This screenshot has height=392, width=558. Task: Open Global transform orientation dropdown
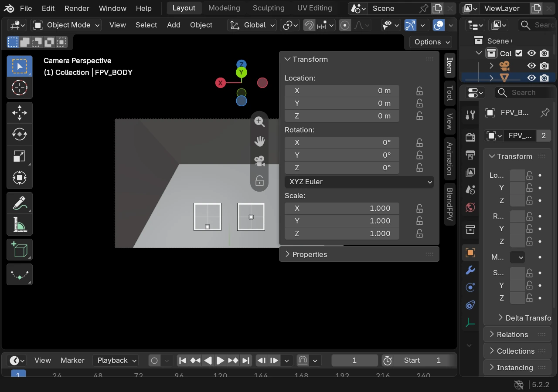tap(252, 25)
